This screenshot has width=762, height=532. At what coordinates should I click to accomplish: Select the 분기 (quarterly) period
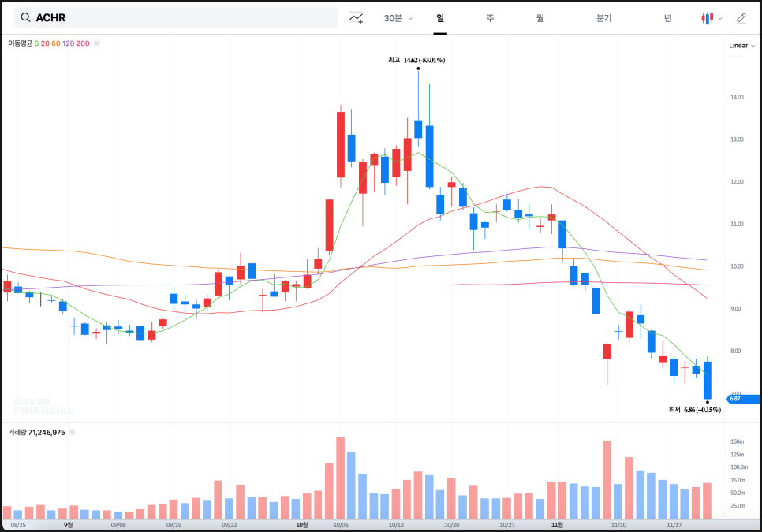[603, 18]
